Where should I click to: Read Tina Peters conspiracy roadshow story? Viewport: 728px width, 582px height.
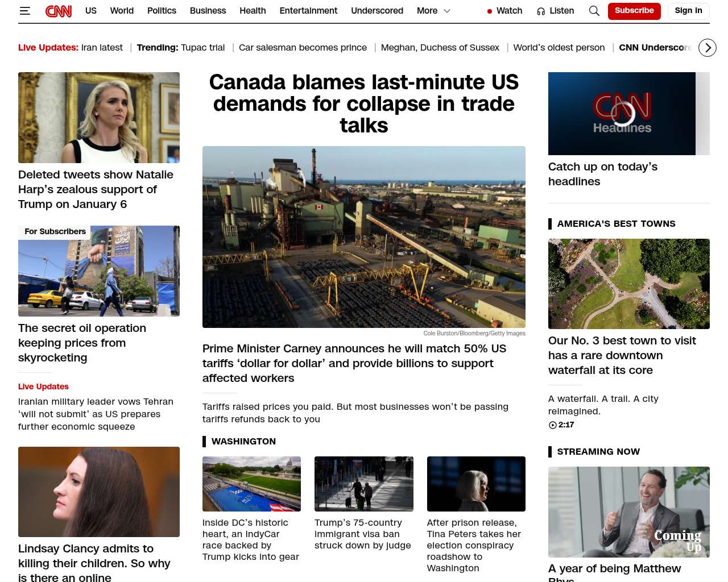point(474,546)
